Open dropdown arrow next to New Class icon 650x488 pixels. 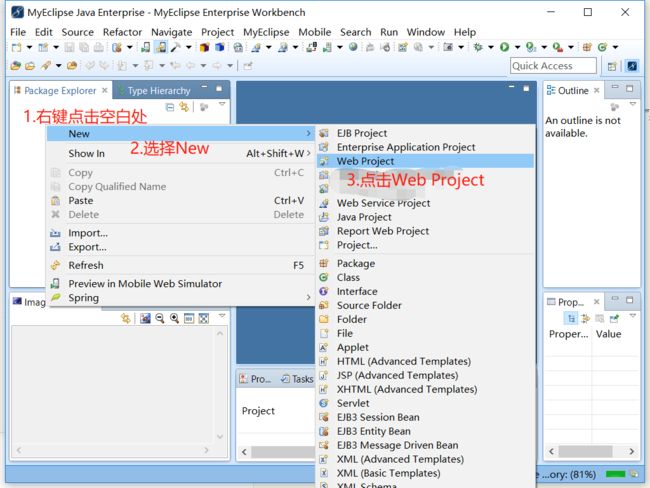pos(616,47)
